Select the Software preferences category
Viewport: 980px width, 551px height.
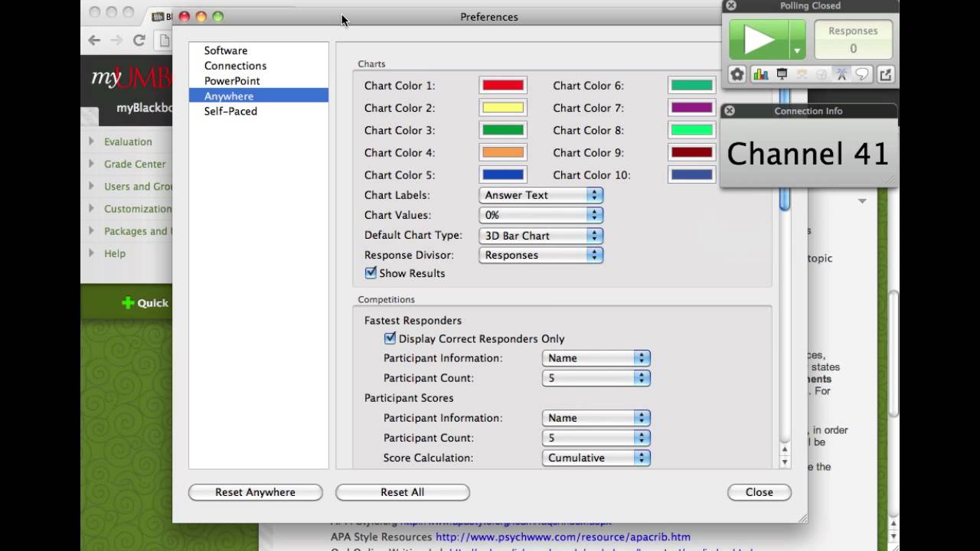tap(259, 51)
